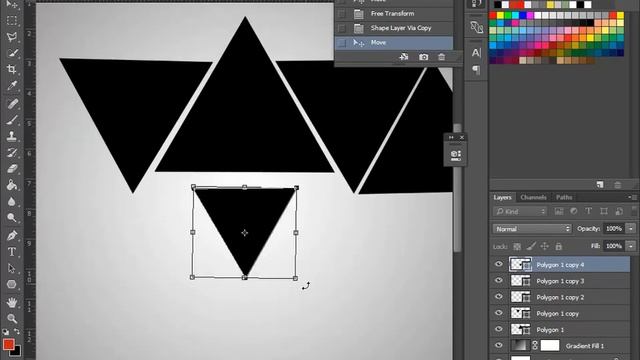Select Shape Layer Via Copy history state
This screenshot has width=640, height=360.
pos(393,28)
